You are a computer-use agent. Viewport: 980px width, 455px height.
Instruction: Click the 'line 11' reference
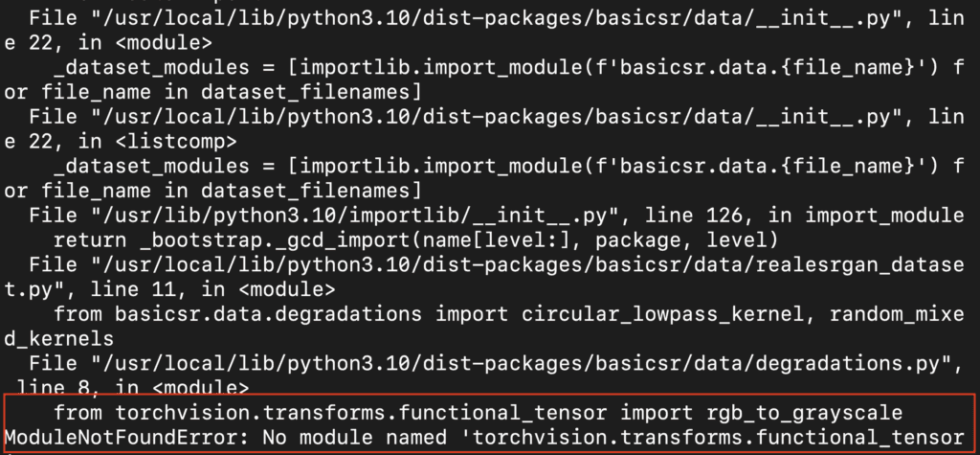pyautogui.click(x=133, y=289)
